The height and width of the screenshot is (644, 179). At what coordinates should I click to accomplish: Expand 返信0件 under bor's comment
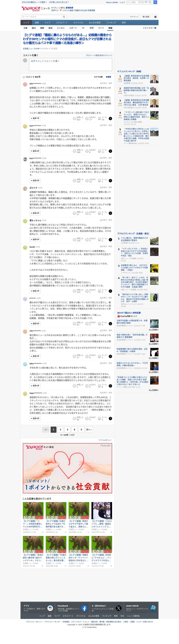point(35,181)
